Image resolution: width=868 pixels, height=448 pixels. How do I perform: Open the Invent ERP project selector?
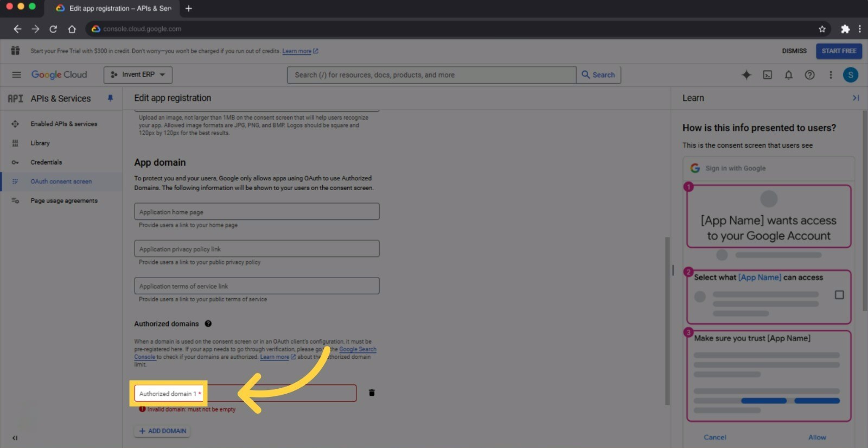click(138, 75)
